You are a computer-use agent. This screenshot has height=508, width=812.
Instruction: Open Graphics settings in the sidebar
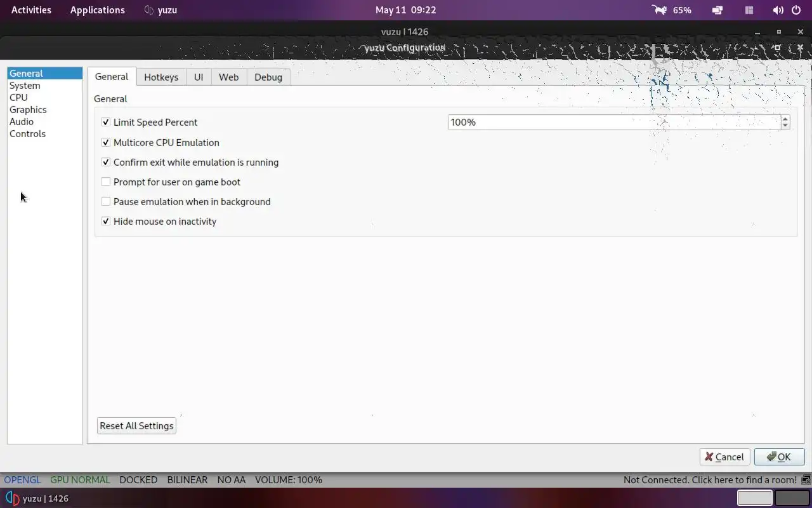coord(45,109)
